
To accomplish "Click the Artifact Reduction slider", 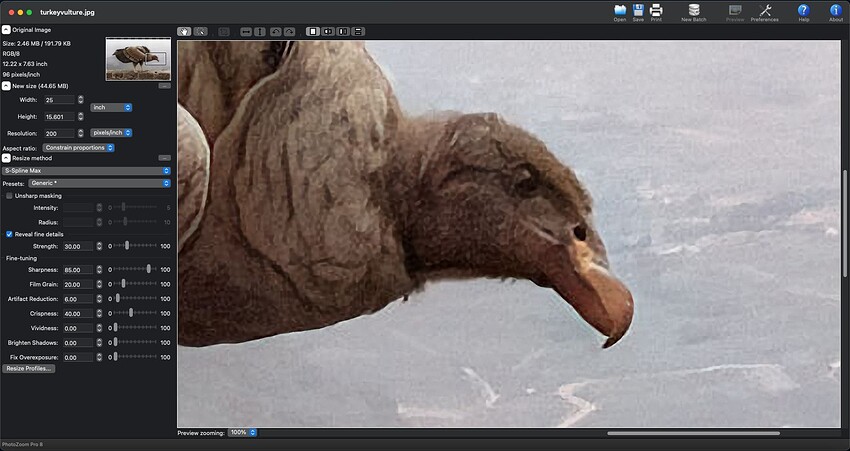I will (136, 299).
